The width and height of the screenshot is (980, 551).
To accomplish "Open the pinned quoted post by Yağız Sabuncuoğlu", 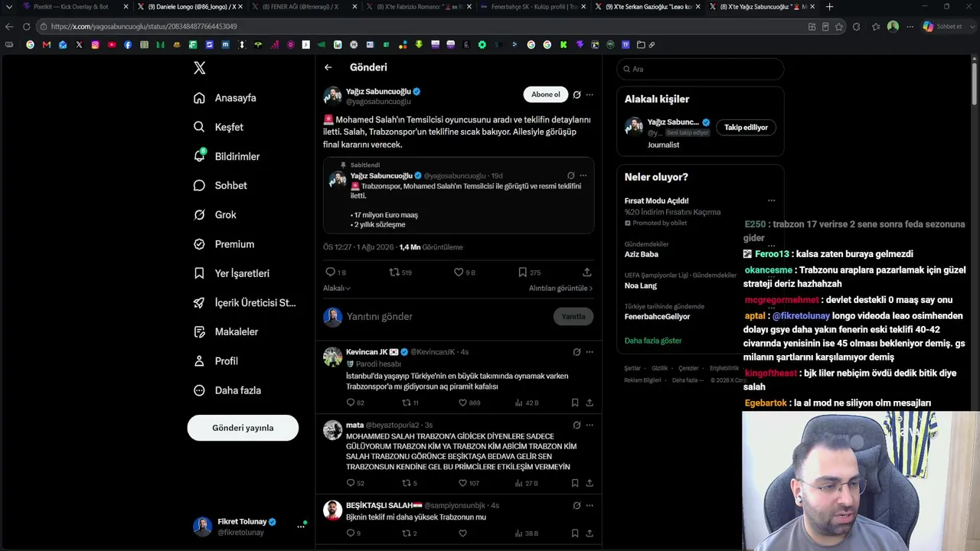I will pos(459,195).
